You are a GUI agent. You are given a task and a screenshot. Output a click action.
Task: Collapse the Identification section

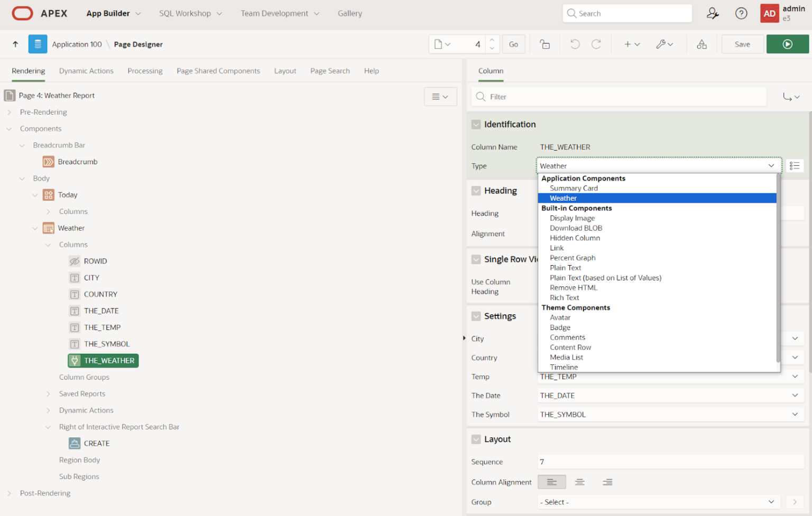click(476, 124)
